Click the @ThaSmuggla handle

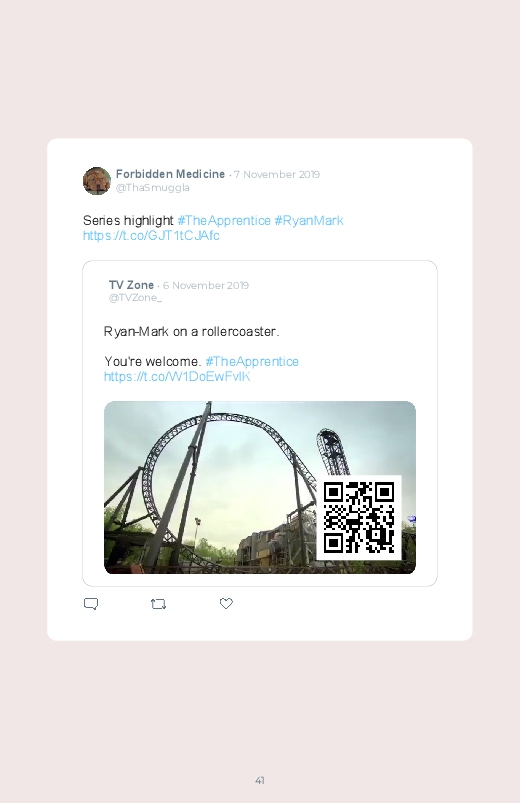pyautogui.click(x=153, y=187)
